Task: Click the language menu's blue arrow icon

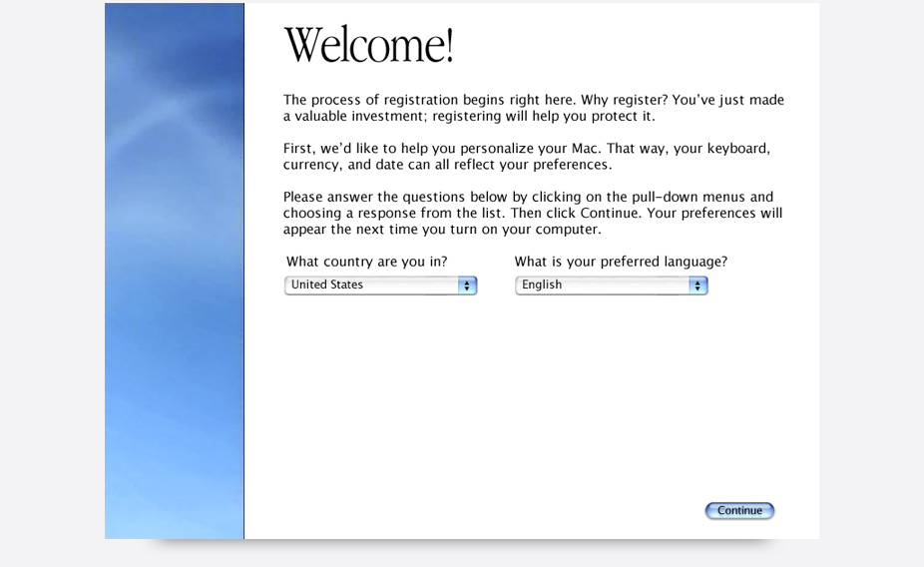Action: tap(697, 285)
